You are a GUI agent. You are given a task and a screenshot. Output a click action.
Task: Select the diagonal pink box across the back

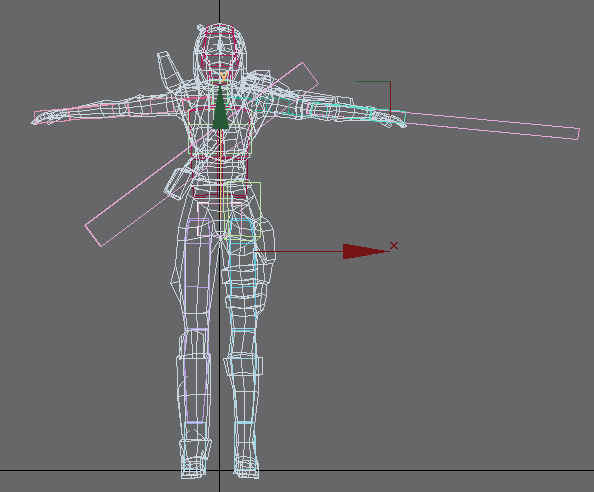pos(202,155)
